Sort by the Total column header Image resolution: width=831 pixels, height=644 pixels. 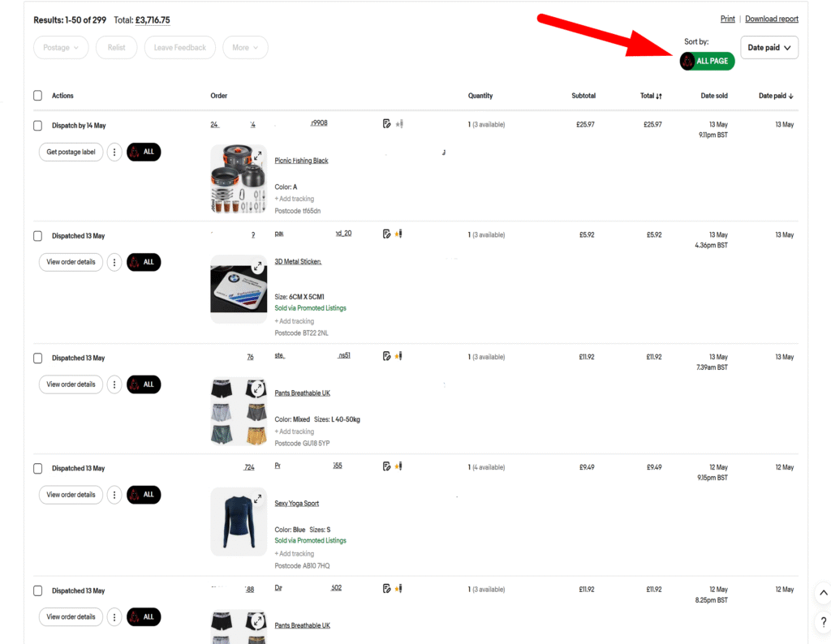coord(651,96)
